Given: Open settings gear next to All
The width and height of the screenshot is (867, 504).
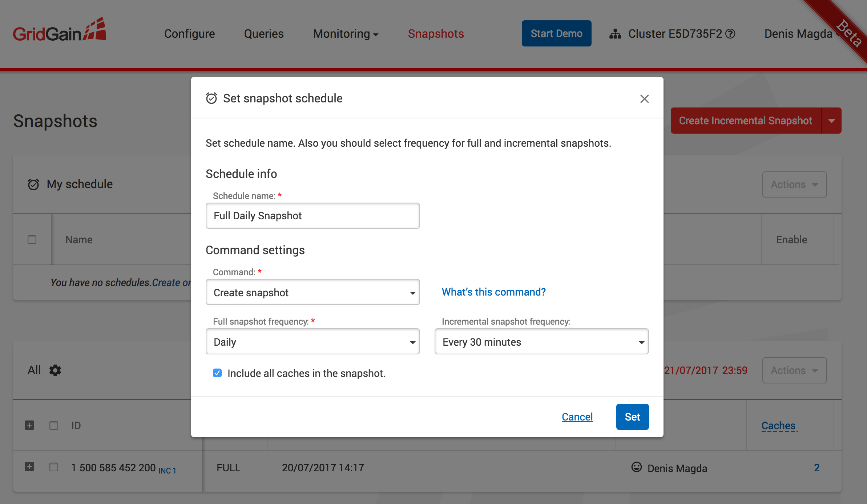Looking at the screenshot, I should 55,370.
